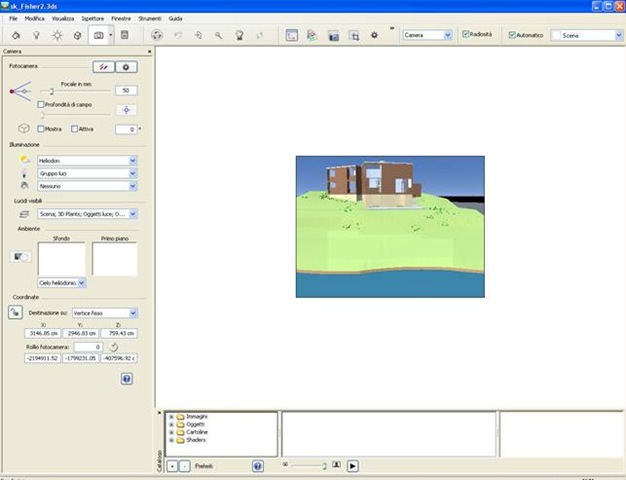
Task: Open the Ispettore menu
Action: coord(90,19)
